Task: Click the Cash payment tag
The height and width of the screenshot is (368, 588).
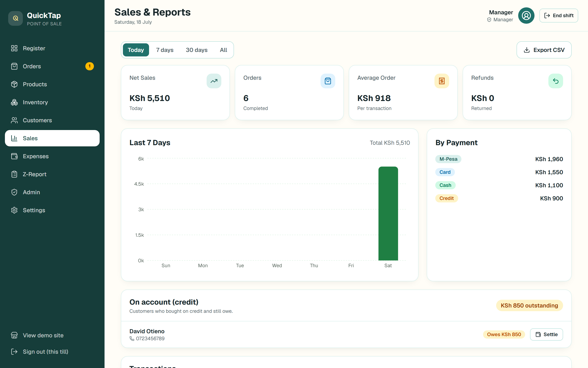Action: click(445, 185)
